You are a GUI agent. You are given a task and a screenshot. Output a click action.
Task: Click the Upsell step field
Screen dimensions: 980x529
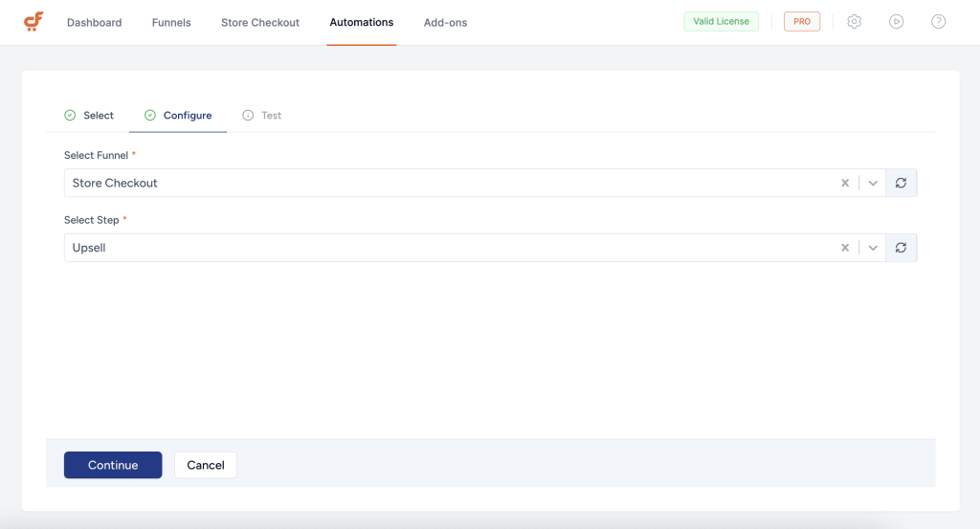pyautogui.click(x=450, y=248)
